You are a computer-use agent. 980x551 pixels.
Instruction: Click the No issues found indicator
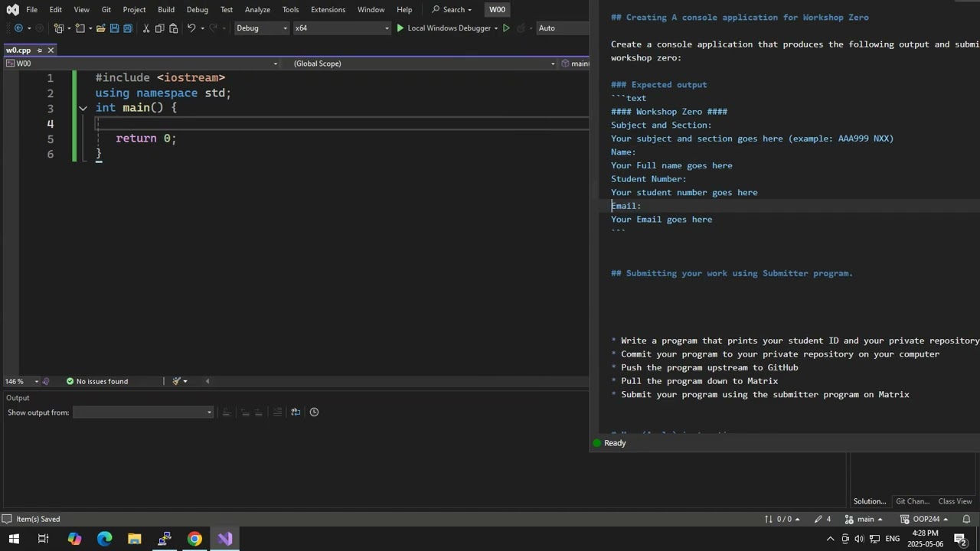[x=96, y=381]
